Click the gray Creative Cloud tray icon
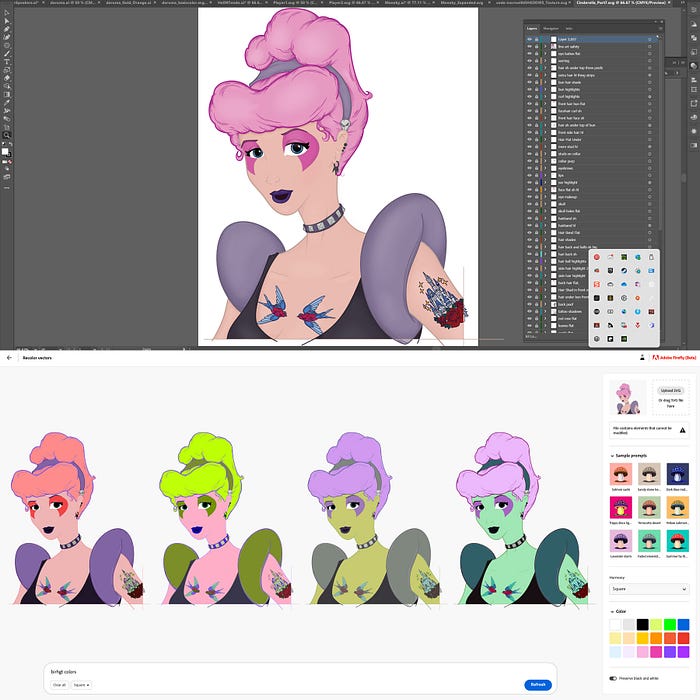Image resolution: width=700 pixels, height=700 pixels. pyautogui.click(x=610, y=284)
